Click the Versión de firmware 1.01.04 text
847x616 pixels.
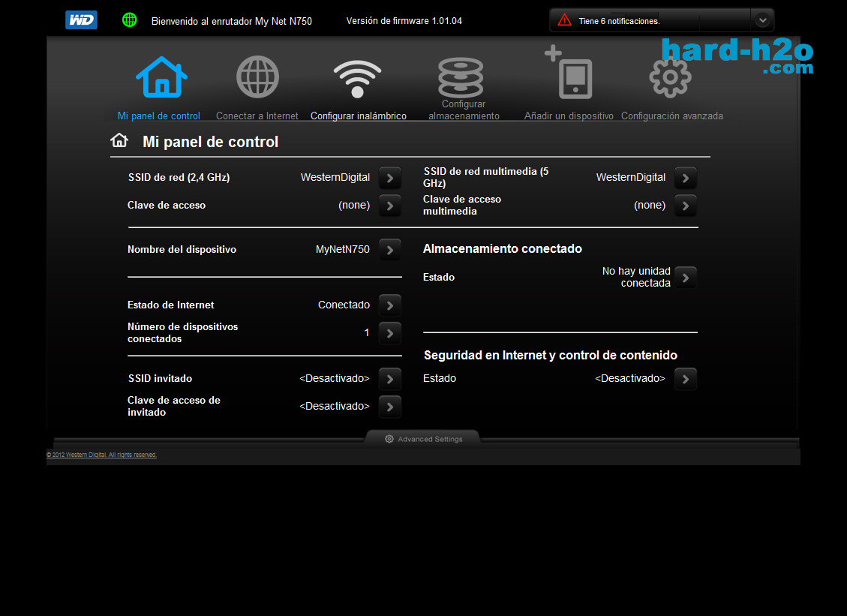tap(404, 20)
